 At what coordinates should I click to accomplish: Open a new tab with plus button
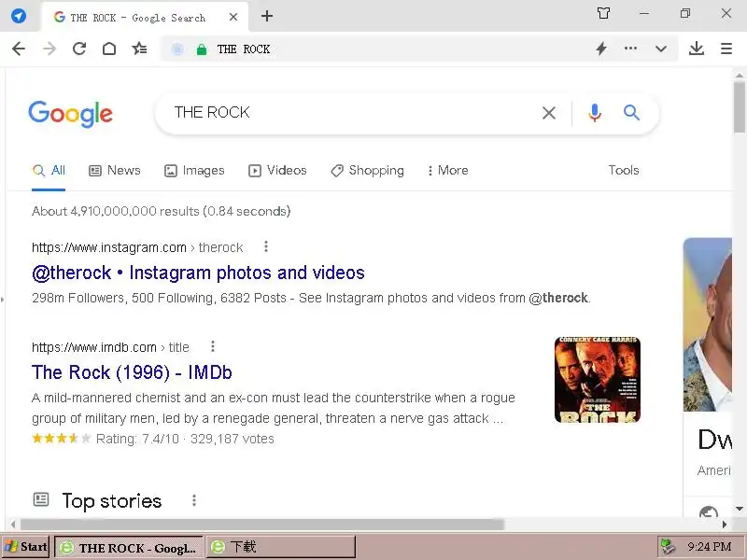coord(267,16)
